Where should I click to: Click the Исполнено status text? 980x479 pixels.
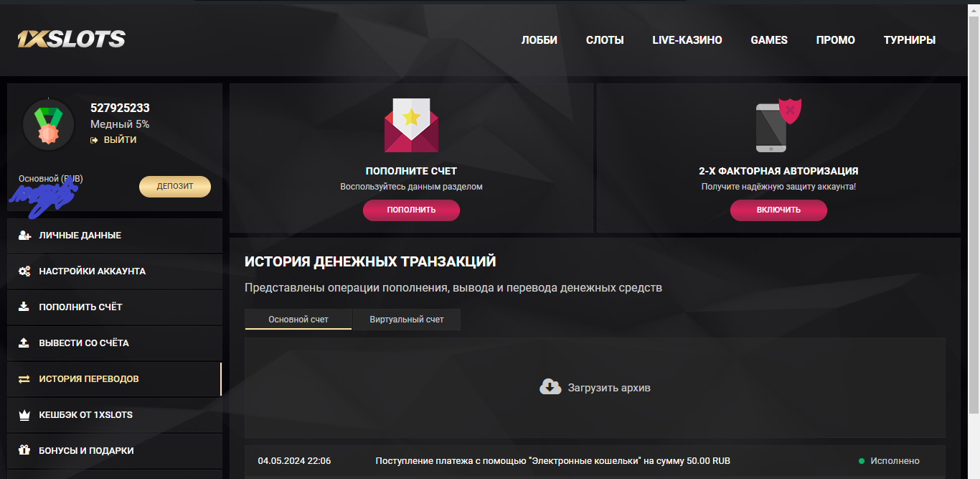point(895,461)
